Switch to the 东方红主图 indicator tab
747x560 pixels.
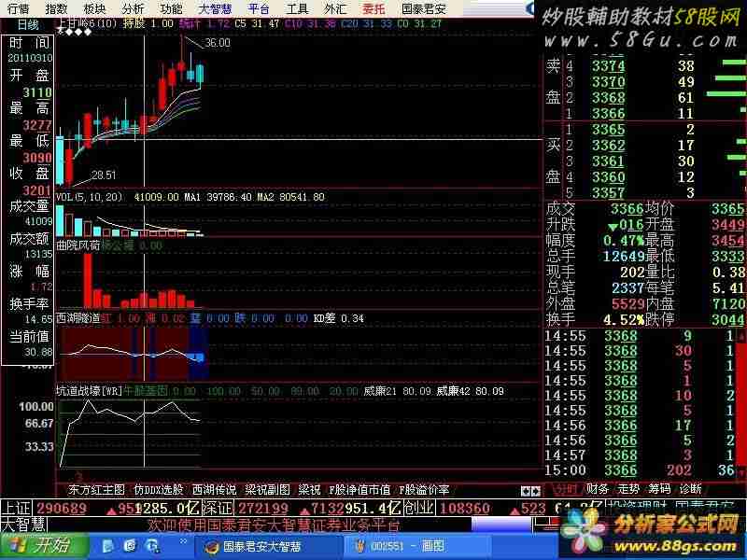coord(96,489)
